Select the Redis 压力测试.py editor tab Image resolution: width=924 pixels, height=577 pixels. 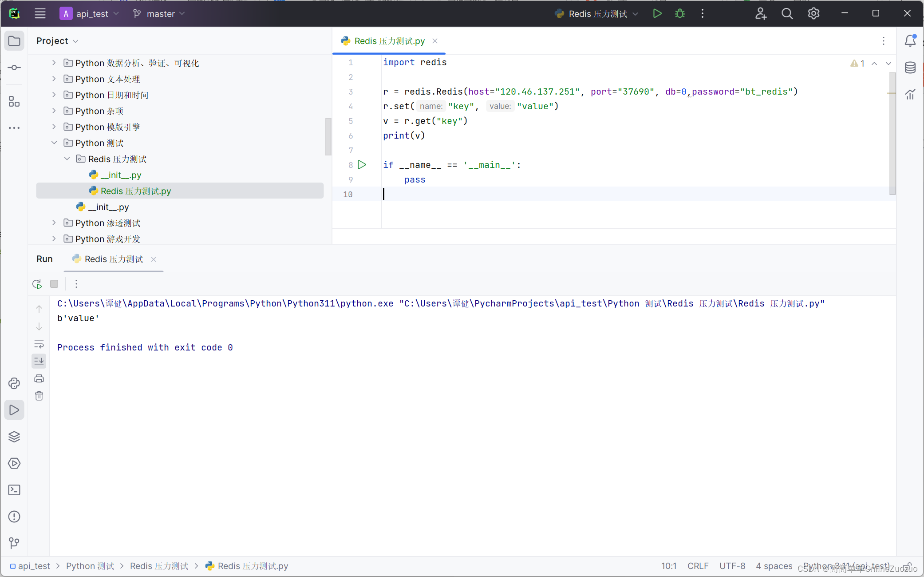(389, 41)
